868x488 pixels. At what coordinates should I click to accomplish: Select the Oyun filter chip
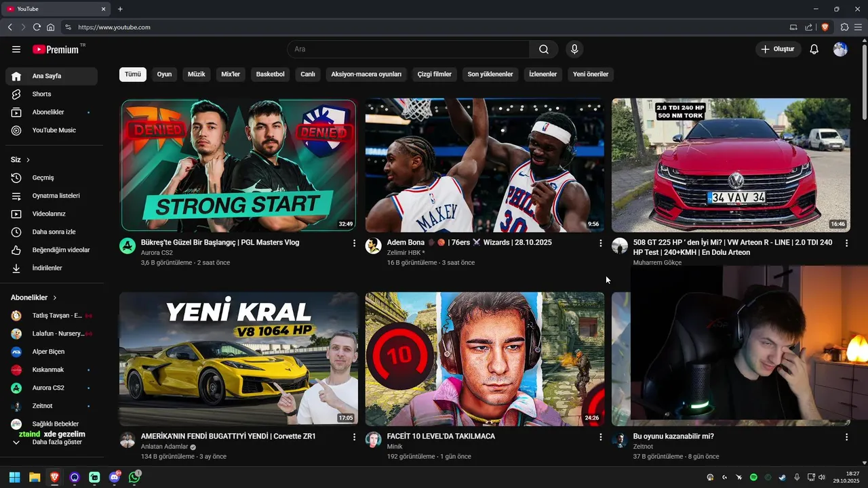tap(164, 74)
